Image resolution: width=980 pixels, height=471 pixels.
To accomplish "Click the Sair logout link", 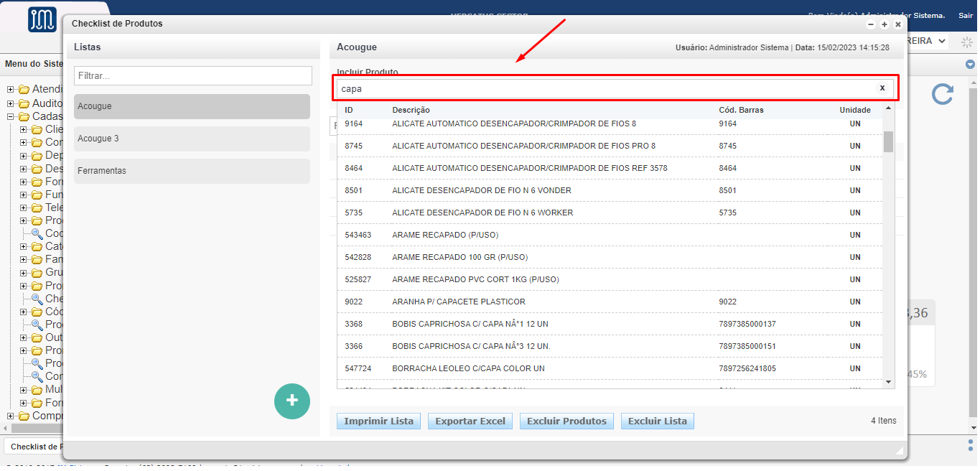I will point(965,15).
